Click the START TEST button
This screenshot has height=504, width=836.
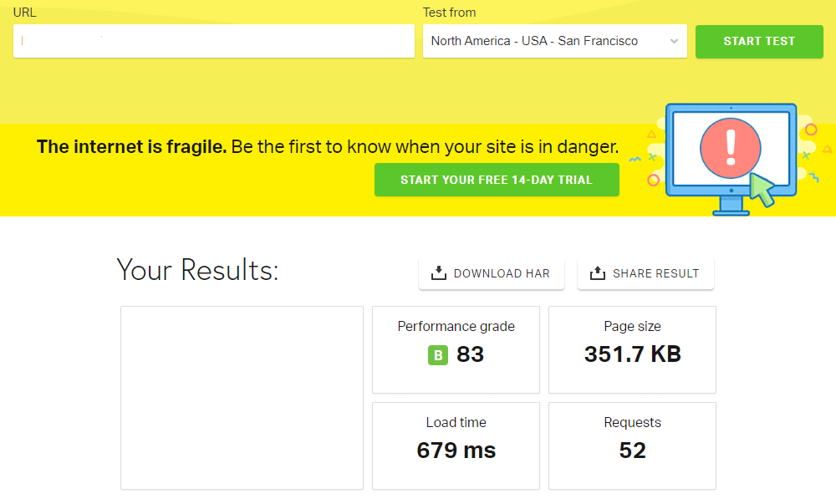pos(759,41)
